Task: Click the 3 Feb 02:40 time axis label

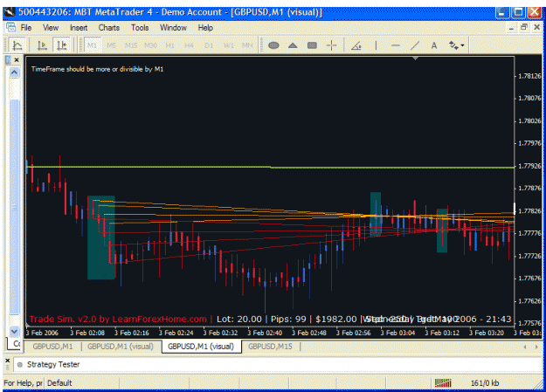Action: (x=265, y=333)
